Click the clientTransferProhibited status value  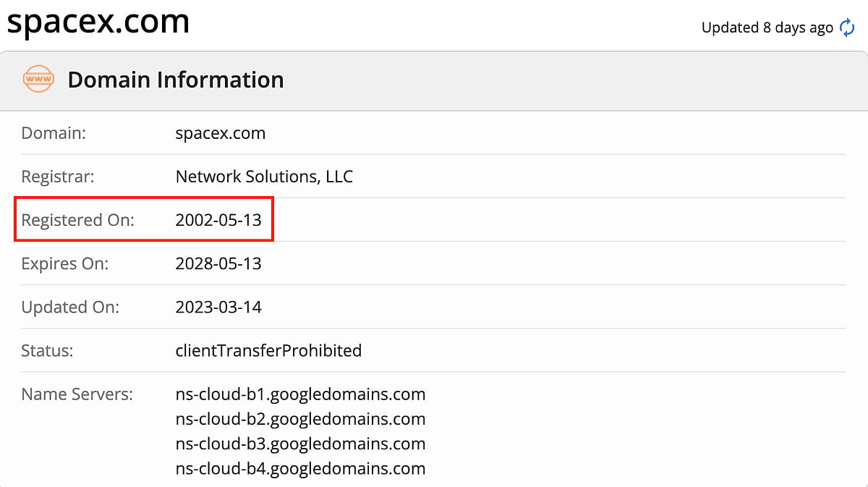(268, 350)
